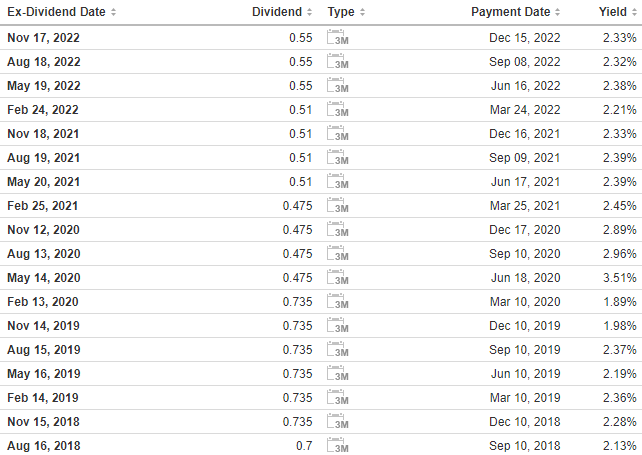Select the Aug 18, 2022 ex-dividend date
The width and height of the screenshot is (642, 455).
pyautogui.click(x=44, y=62)
